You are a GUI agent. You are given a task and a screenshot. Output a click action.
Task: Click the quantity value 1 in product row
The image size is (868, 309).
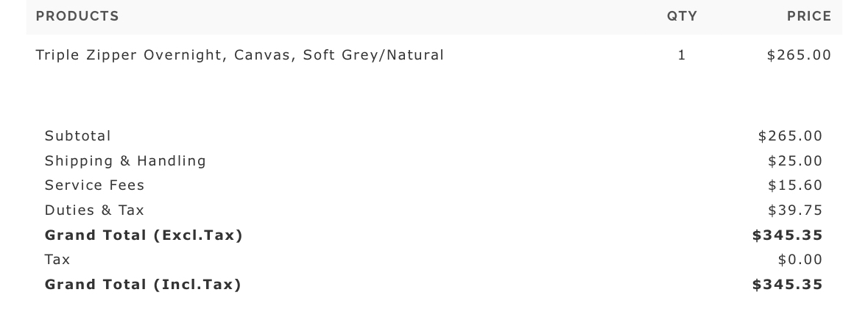[x=682, y=55]
